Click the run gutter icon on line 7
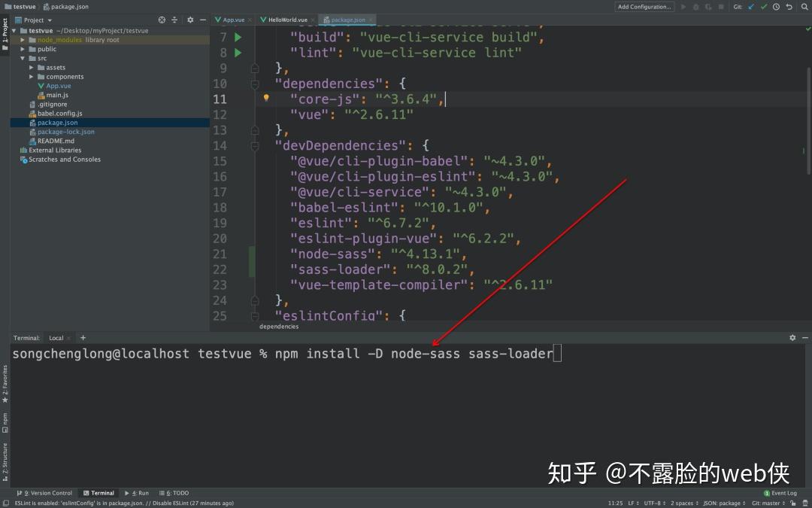 click(238, 37)
